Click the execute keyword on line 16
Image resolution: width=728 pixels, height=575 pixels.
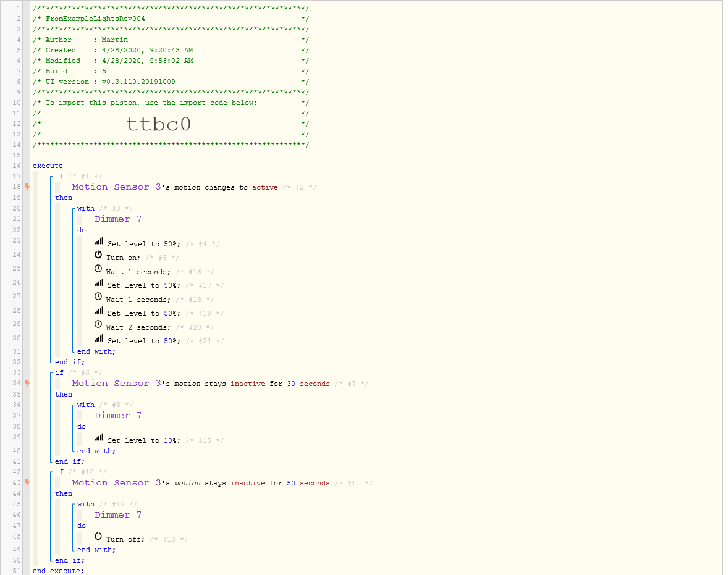pyautogui.click(x=48, y=166)
